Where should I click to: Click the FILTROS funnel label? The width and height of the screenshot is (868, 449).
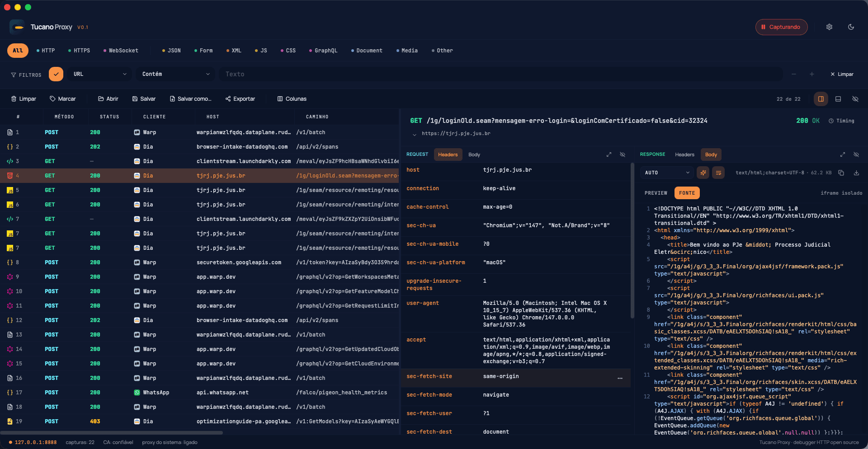point(26,75)
